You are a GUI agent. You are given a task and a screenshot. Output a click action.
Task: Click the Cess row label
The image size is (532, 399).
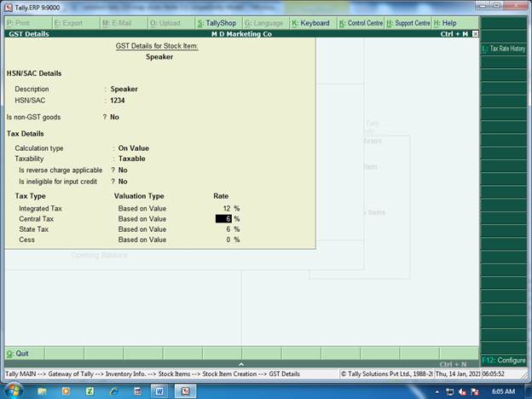(26, 240)
